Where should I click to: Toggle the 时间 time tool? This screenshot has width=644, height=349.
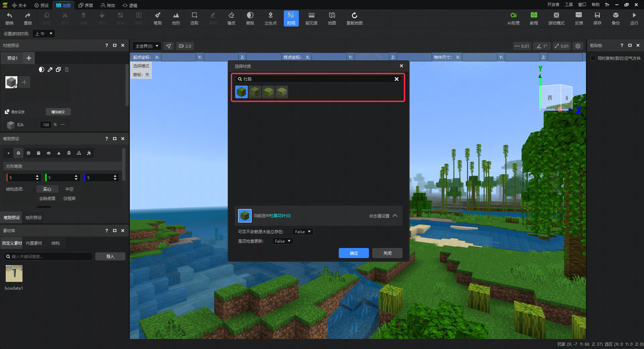tap(291, 18)
